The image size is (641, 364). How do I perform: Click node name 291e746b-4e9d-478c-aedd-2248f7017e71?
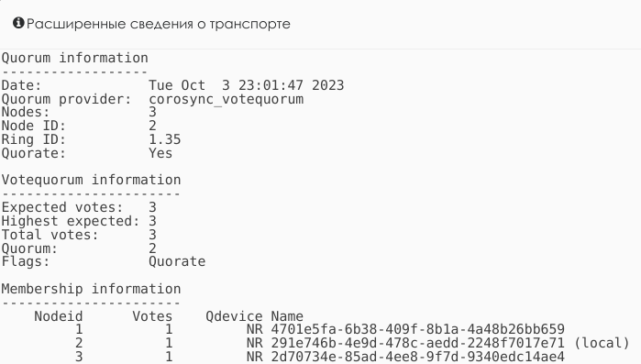click(418, 343)
